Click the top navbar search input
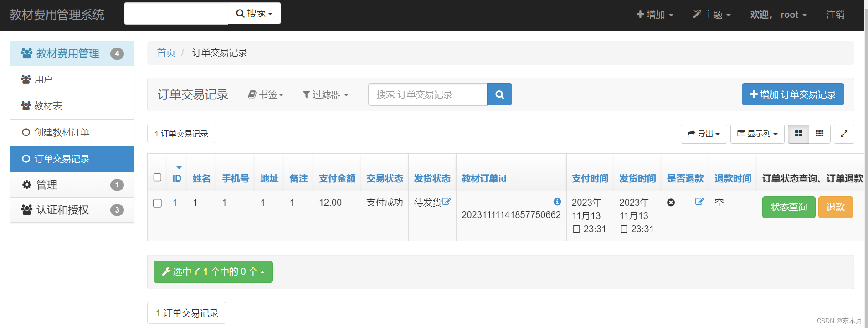 (176, 13)
